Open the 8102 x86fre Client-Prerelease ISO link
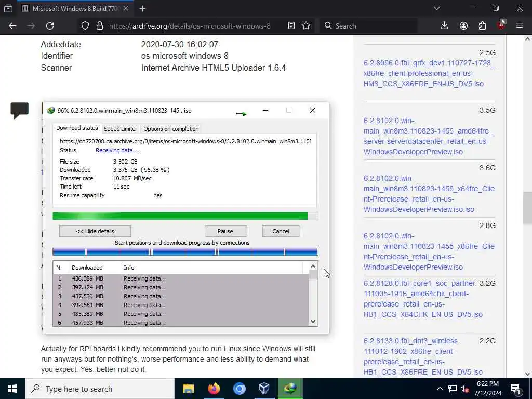 429,251
